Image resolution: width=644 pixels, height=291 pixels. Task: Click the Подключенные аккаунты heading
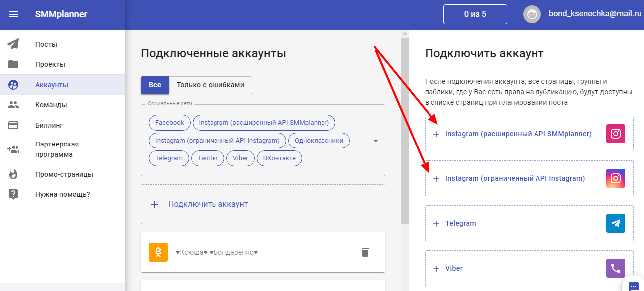[214, 53]
